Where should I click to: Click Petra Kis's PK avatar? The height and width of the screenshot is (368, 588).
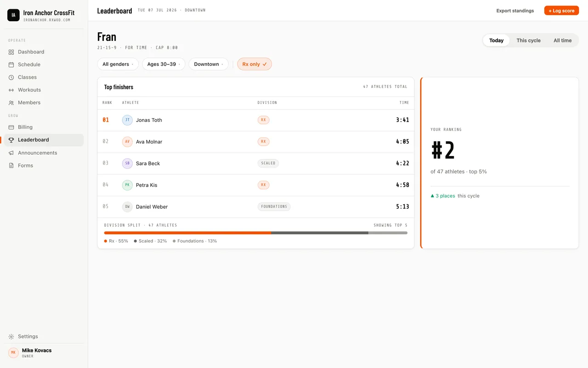(x=127, y=185)
